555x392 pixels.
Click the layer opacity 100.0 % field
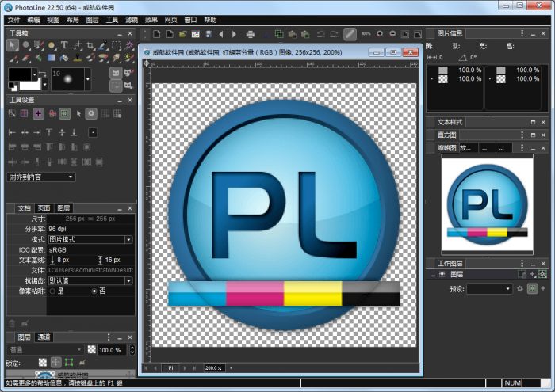tap(112, 350)
